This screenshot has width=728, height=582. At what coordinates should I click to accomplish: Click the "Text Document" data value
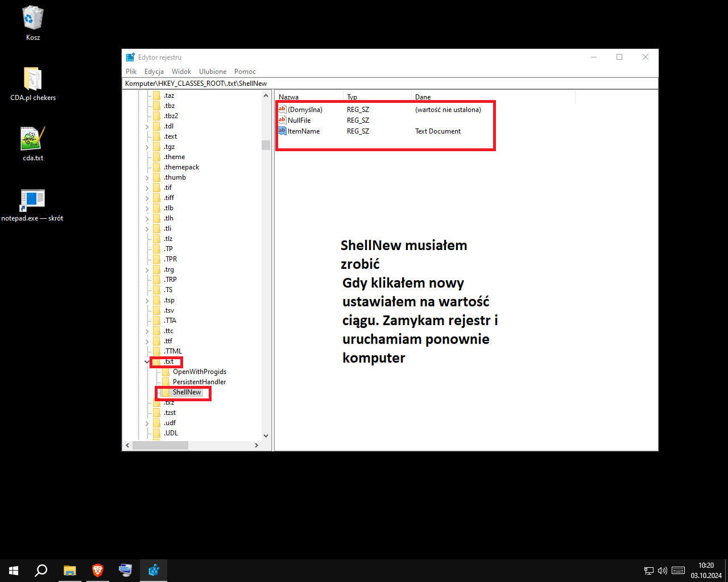pos(438,131)
